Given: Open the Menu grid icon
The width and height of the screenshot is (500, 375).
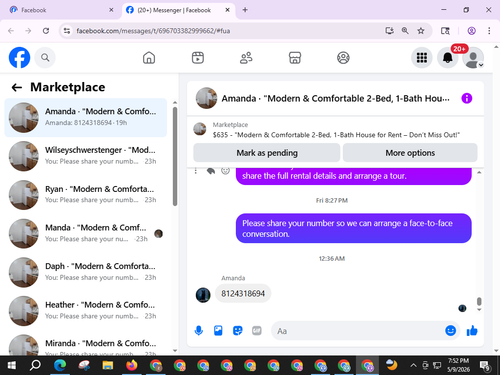Looking at the screenshot, I should (x=422, y=58).
